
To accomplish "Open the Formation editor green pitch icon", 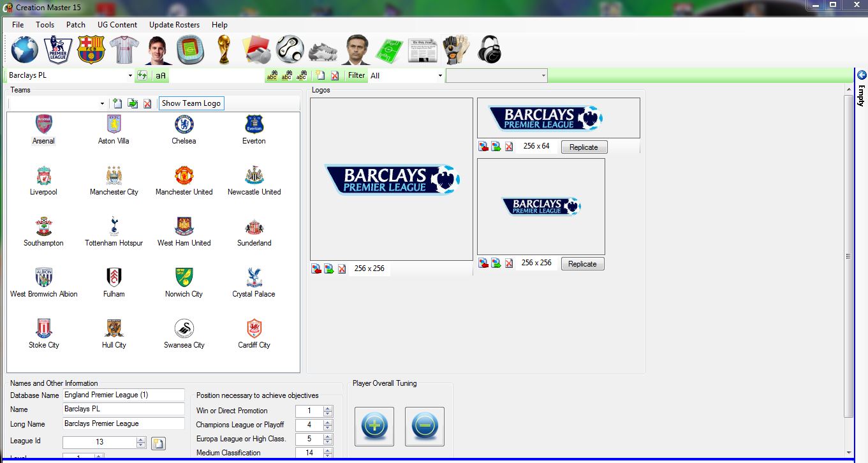I will (389, 50).
